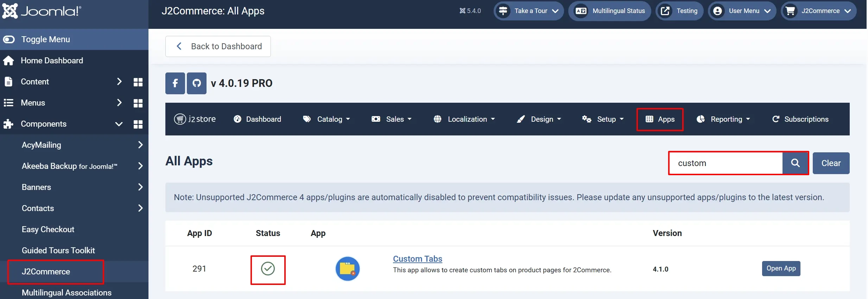Image resolution: width=868 pixels, height=299 pixels.
Task: Click the Version column header
Action: coord(667,233)
